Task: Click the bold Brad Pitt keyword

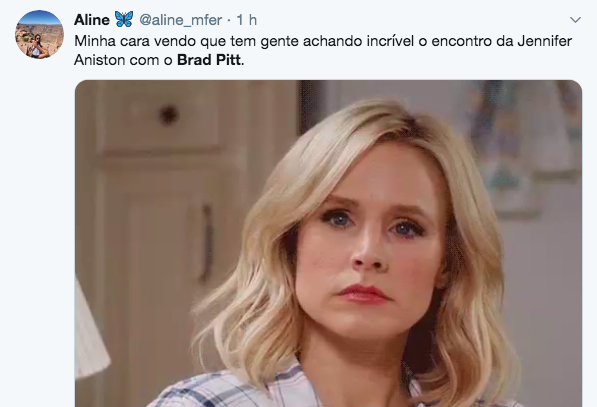Action: pos(209,60)
